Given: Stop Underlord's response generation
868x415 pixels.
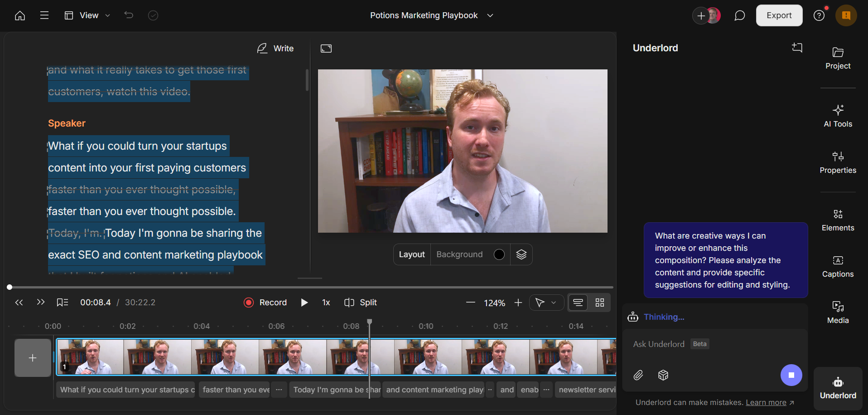Looking at the screenshot, I should click(791, 375).
